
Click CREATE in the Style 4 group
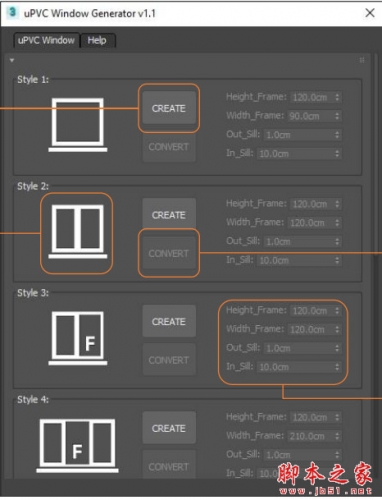169,428
